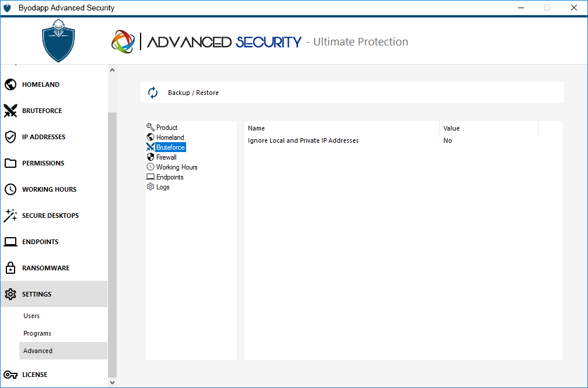Minimize the Byodapp Advanced Security window
Viewport: 588px width, 388px height.
520,8
